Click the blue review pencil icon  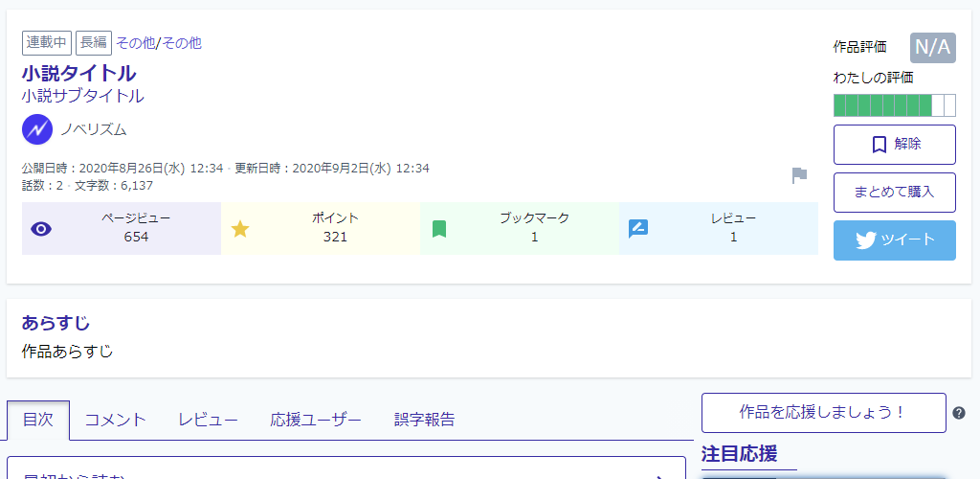(638, 229)
